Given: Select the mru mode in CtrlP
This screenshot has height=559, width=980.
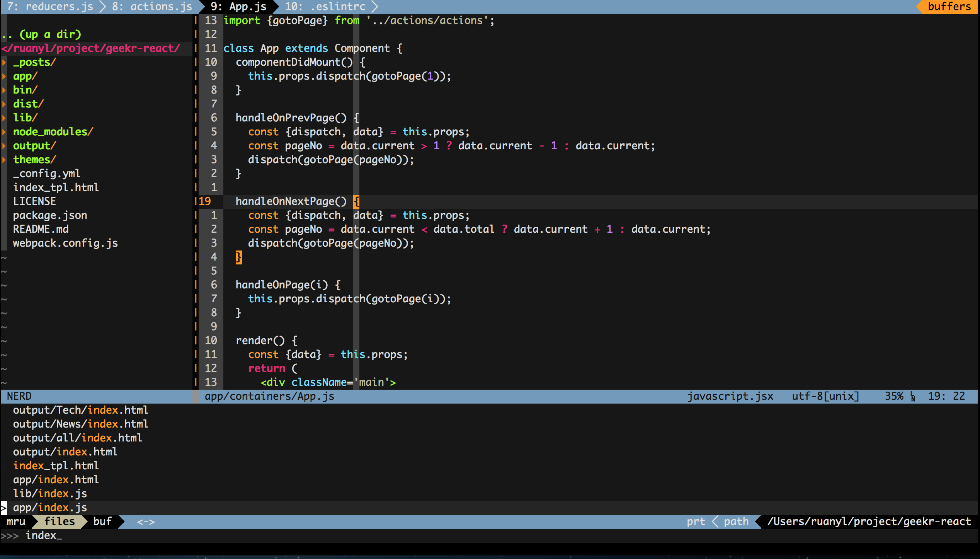Looking at the screenshot, I should pos(16,522).
